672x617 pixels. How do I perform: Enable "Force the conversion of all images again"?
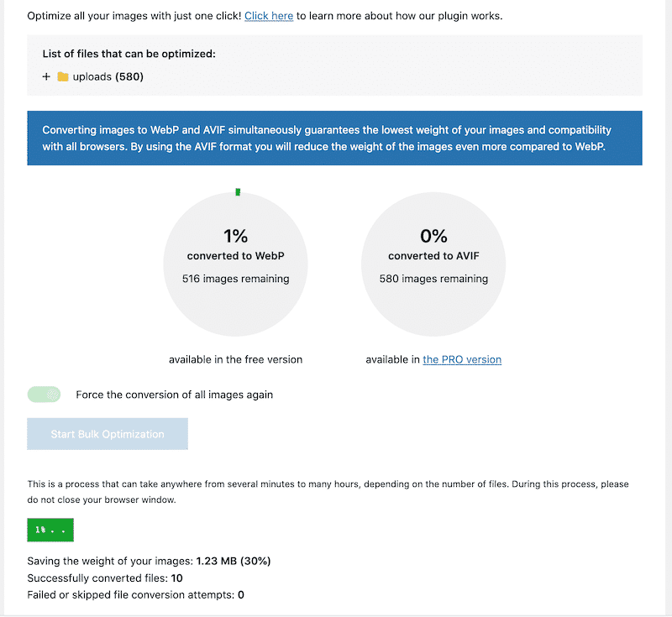44,394
